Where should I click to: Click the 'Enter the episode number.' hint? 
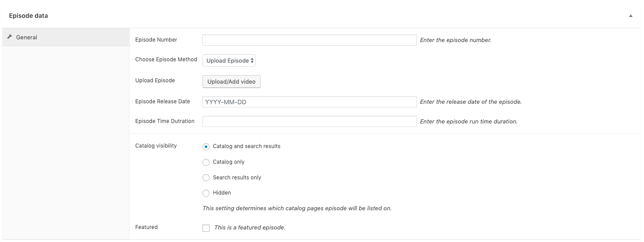click(x=455, y=40)
